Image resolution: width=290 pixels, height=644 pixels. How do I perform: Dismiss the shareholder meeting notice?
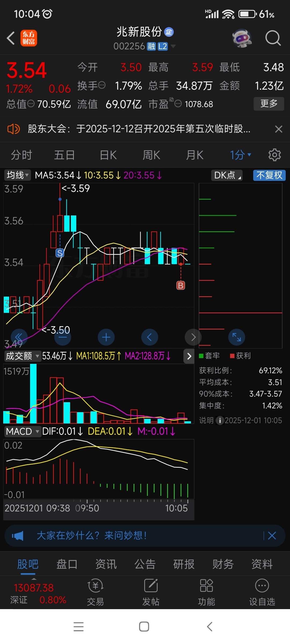[279, 129]
